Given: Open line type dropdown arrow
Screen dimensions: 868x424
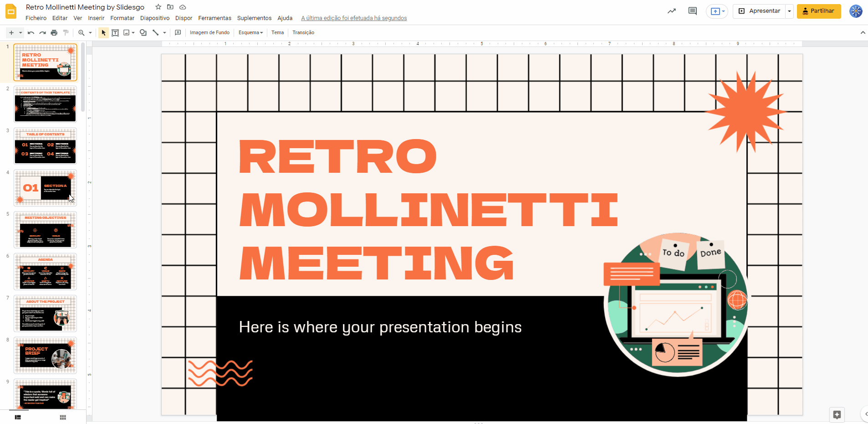Looking at the screenshot, I should coord(164,32).
